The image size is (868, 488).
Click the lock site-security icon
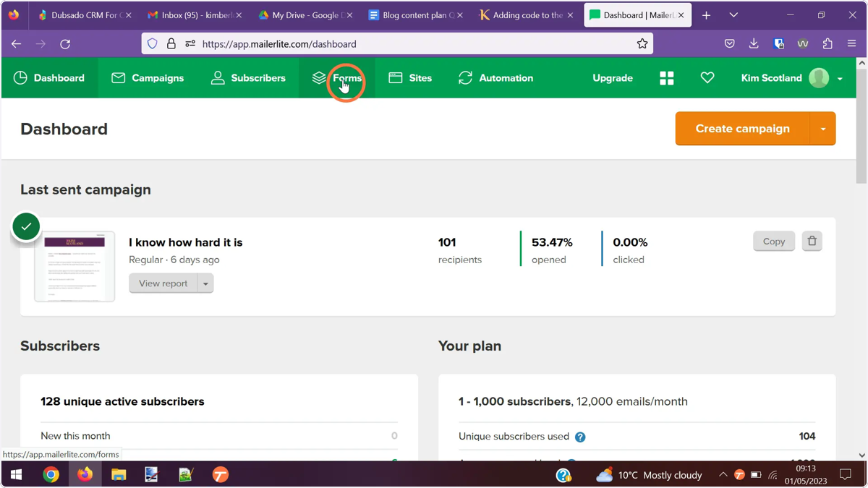pyautogui.click(x=171, y=44)
